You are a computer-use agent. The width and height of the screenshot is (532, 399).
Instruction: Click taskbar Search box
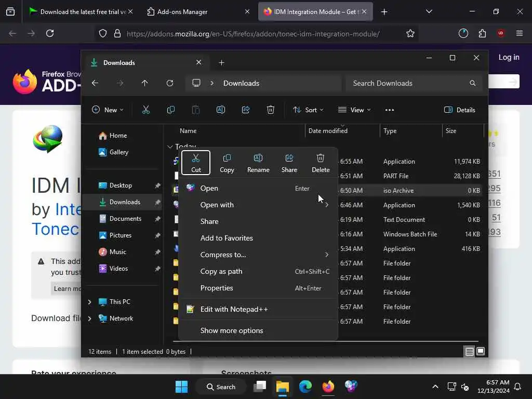click(221, 387)
